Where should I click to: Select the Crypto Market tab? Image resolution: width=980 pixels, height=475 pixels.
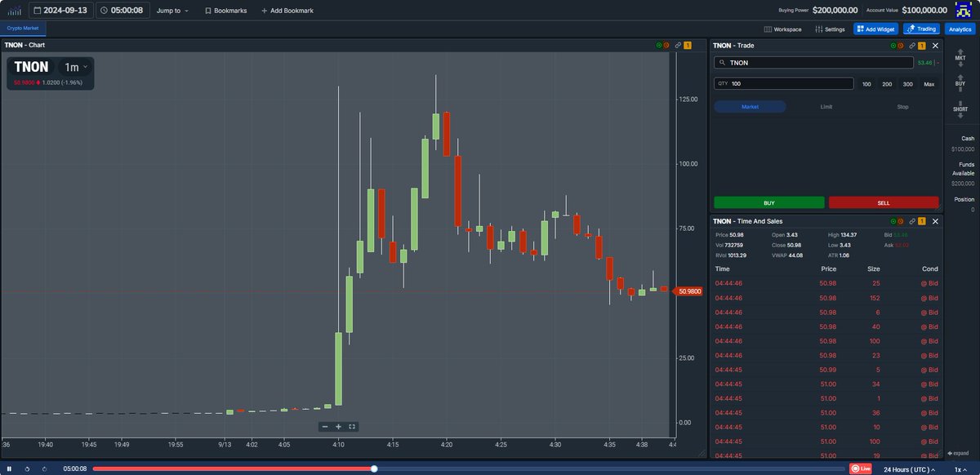coord(23,28)
